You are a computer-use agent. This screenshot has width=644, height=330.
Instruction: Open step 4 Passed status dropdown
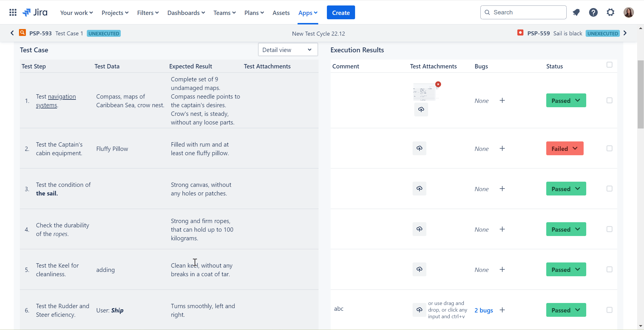[x=566, y=229]
